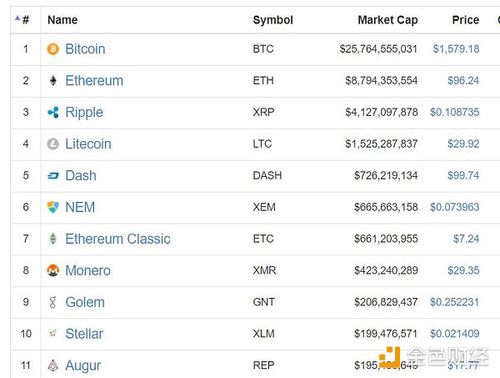
Task: Click the Augur pyramid logo icon
Action: click(53, 365)
